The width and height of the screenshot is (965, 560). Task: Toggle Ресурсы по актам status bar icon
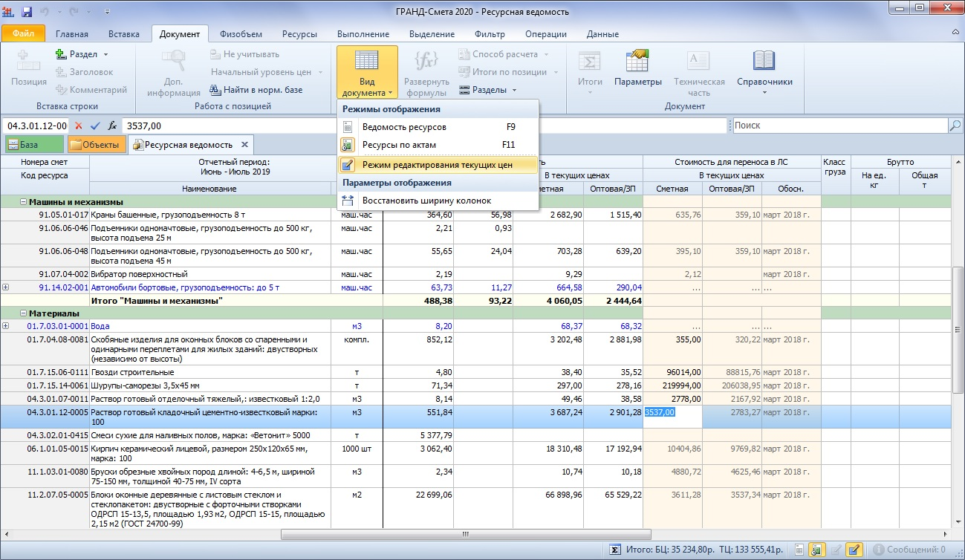tap(816, 550)
